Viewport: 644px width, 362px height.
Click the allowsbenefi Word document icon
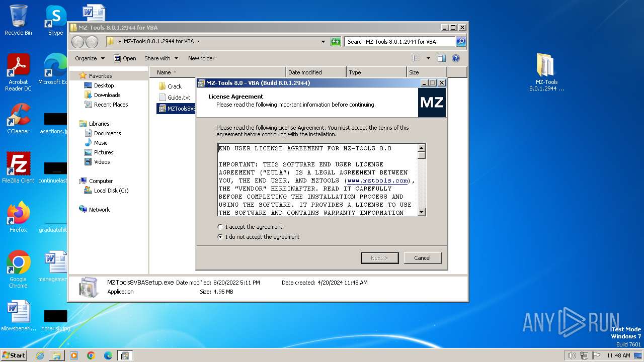click(x=18, y=316)
